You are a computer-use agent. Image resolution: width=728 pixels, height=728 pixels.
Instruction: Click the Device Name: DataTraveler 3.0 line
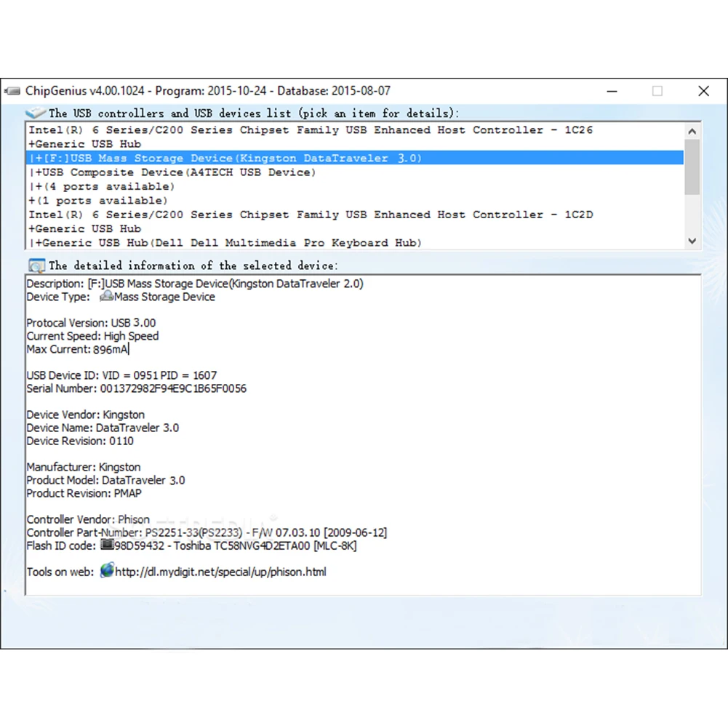(x=103, y=428)
